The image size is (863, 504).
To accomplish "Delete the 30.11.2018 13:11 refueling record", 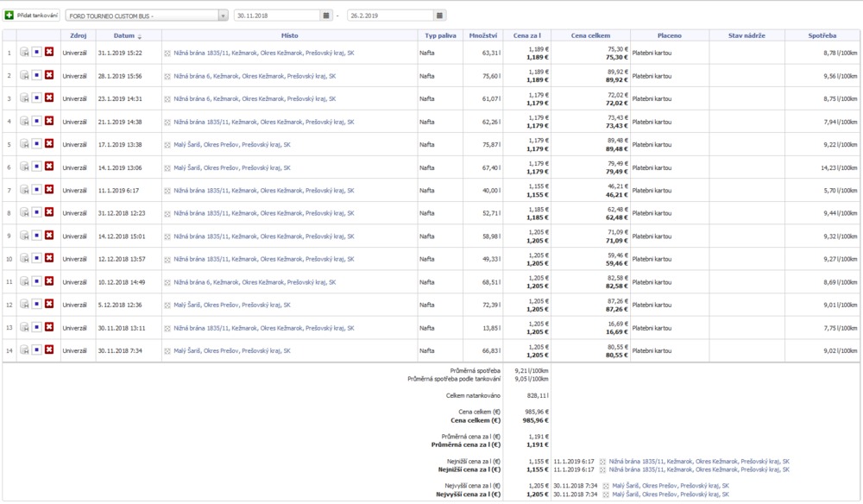I will (x=49, y=327).
